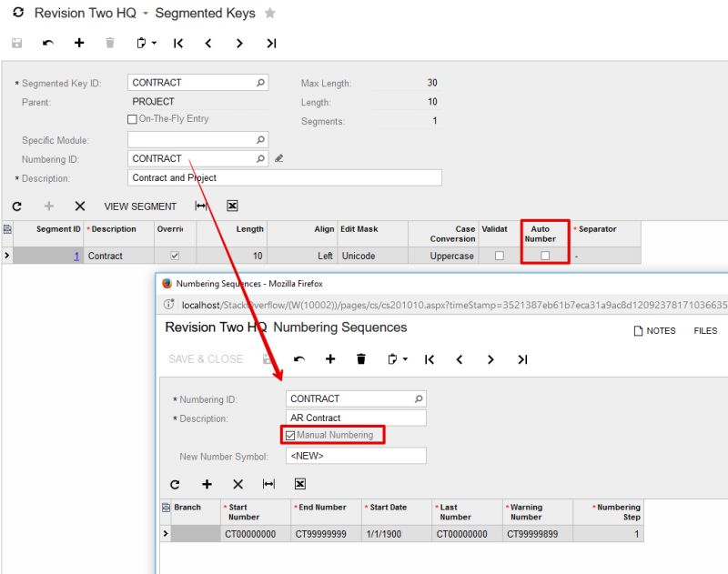Click pencil edit icon next to Numbering ID
This screenshot has height=574, width=728.
[278, 158]
